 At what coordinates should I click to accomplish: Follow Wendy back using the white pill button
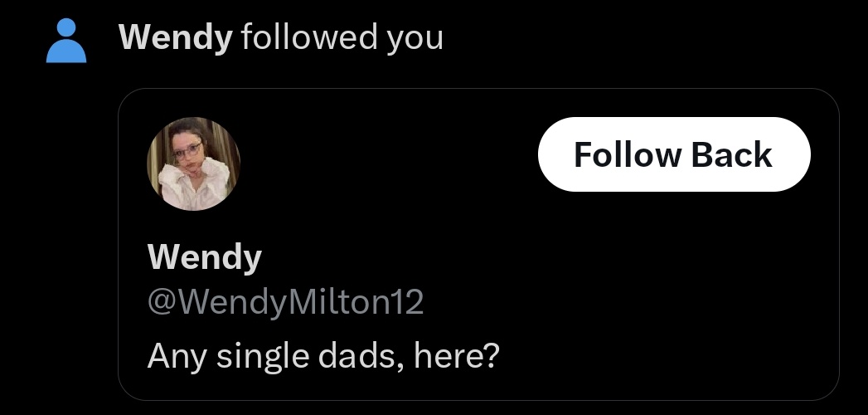pos(673,154)
